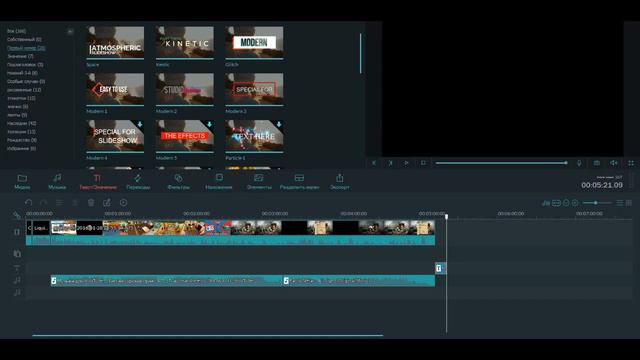This screenshot has width=640, height=360.
Task: Click the overlay track icon
Action: tap(17, 254)
